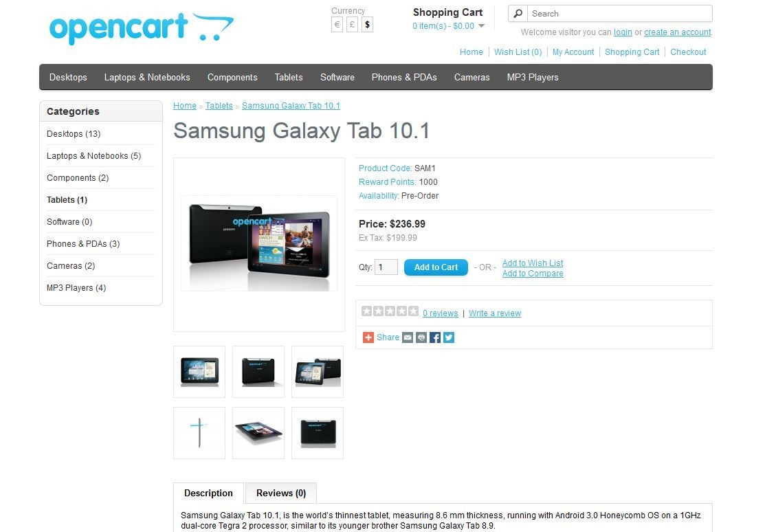Expand the Shopping Cart dropdown arrow
This screenshot has width=776, height=532.
point(481,25)
